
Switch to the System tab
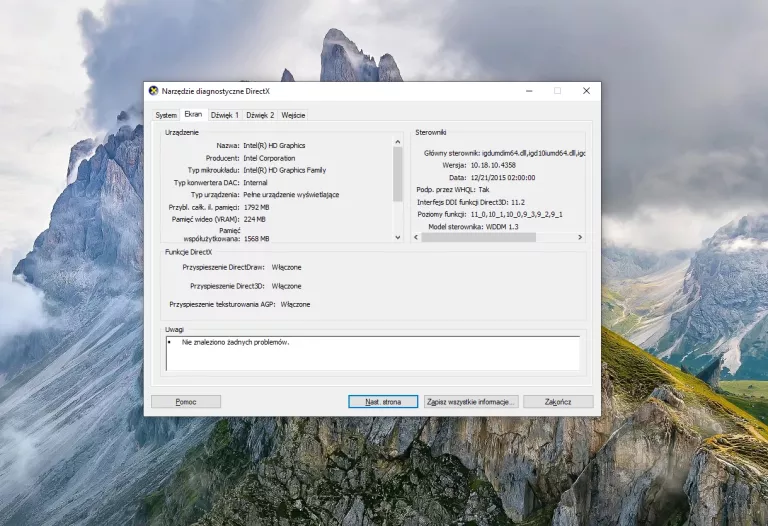pos(166,115)
